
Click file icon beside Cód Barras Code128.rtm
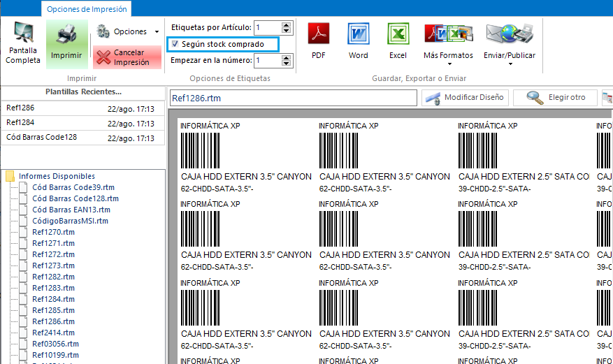[24, 199]
